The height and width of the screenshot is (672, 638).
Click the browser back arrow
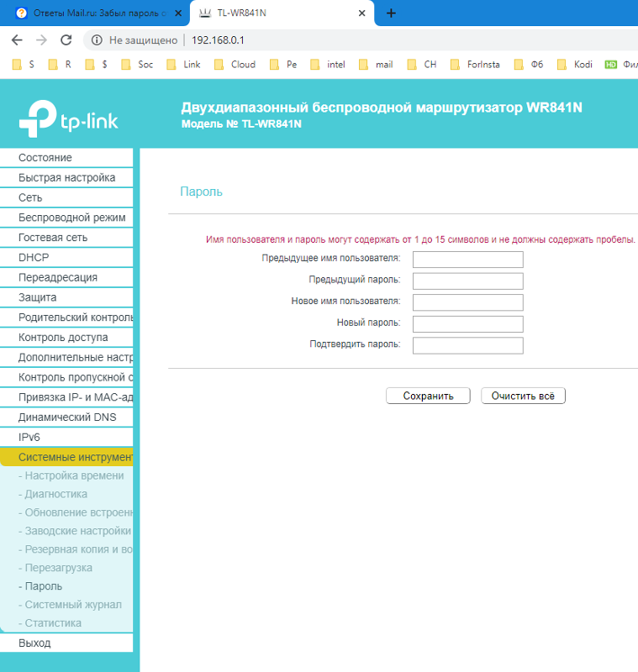17,40
